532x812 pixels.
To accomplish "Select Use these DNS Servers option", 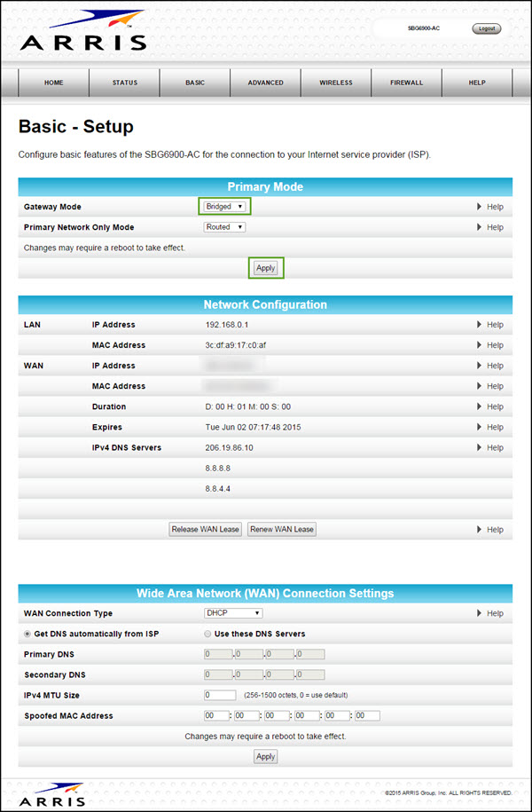I will click(207, 634).
